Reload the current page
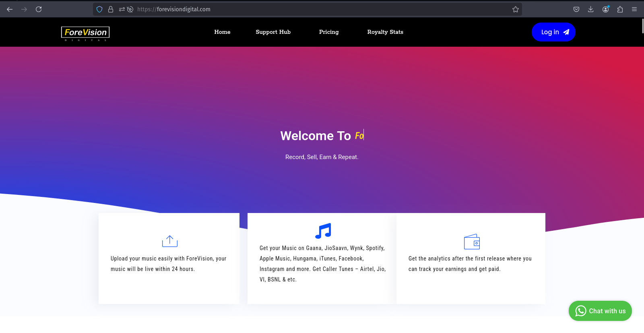644x333 pixels. [x=39, y=9]
